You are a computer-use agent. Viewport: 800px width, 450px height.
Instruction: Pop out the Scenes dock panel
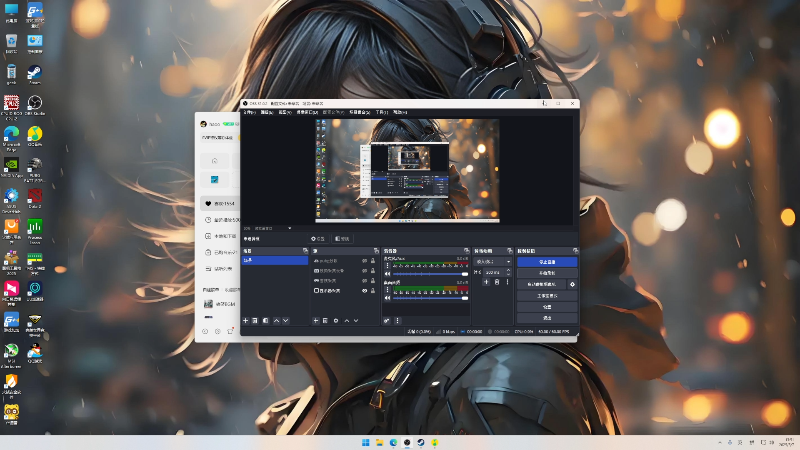click(x=305, y=251)
